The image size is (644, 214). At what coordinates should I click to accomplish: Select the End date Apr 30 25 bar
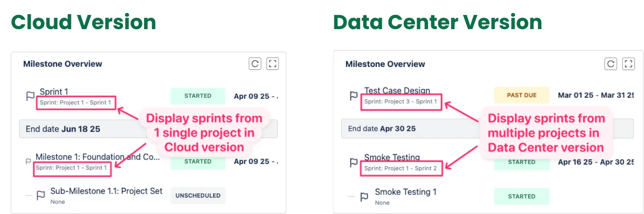403,129
